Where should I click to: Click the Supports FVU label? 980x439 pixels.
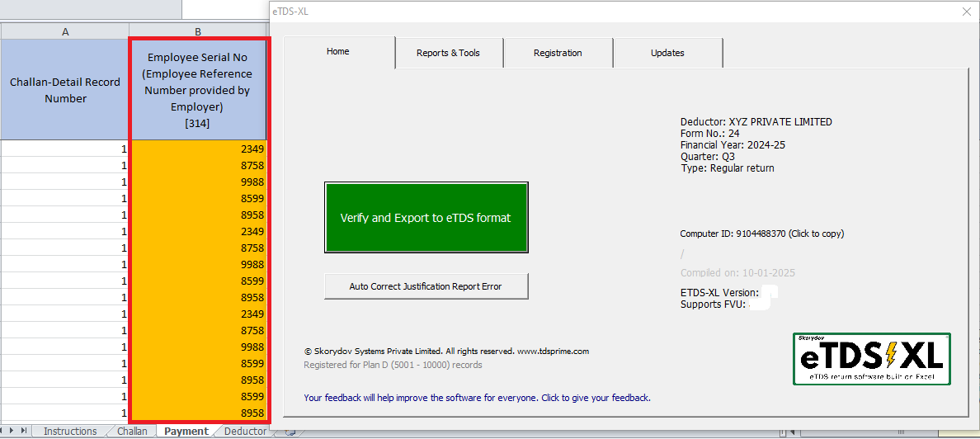pos(714,304)
